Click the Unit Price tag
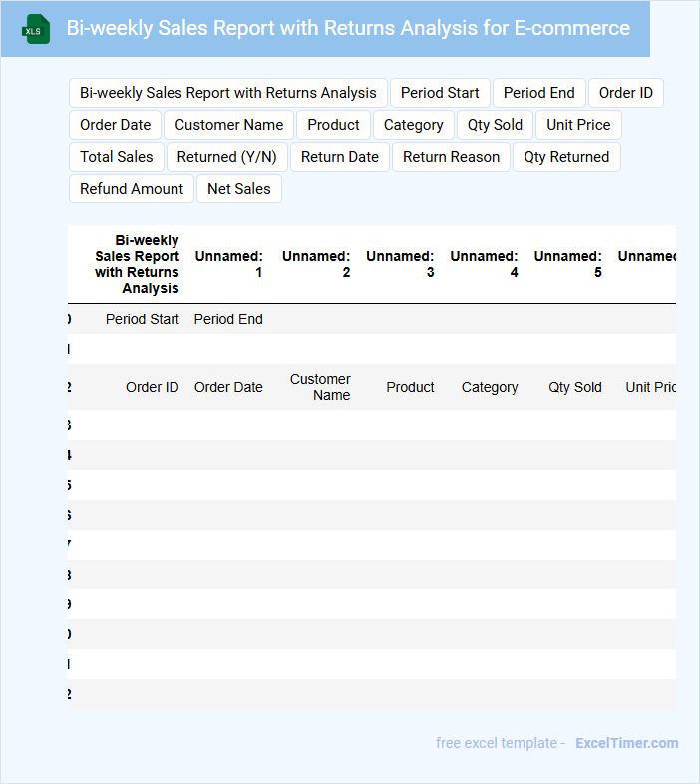 point(578,125)
